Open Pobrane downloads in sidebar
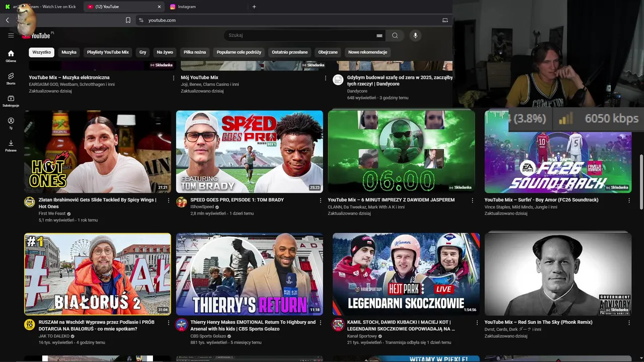The width and height of the screenshot is (644, 362). coord(11,145)
